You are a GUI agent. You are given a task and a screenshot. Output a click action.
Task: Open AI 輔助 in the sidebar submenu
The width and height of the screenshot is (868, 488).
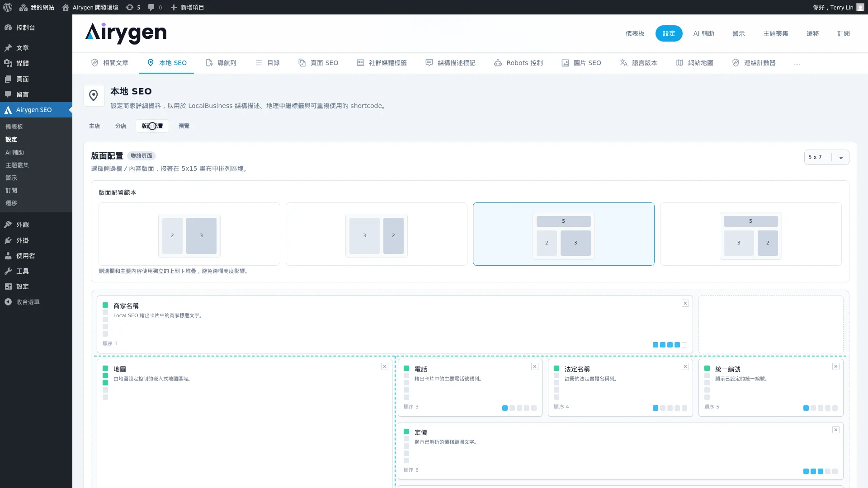36,153
